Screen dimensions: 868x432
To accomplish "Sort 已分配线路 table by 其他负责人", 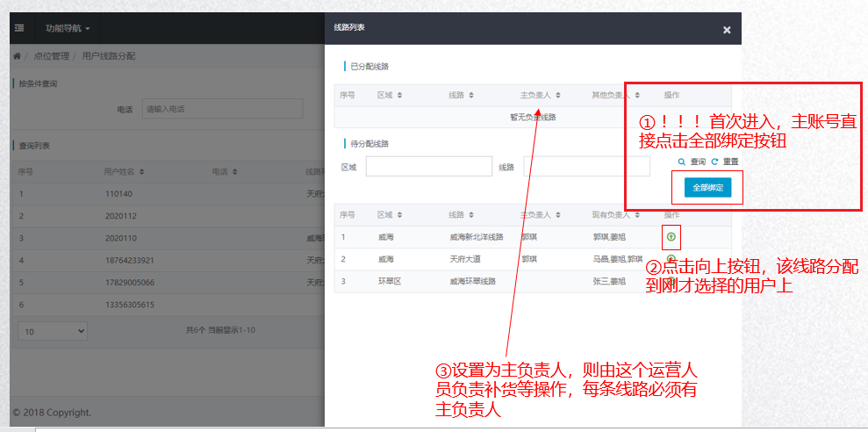I will pos(637,95).
